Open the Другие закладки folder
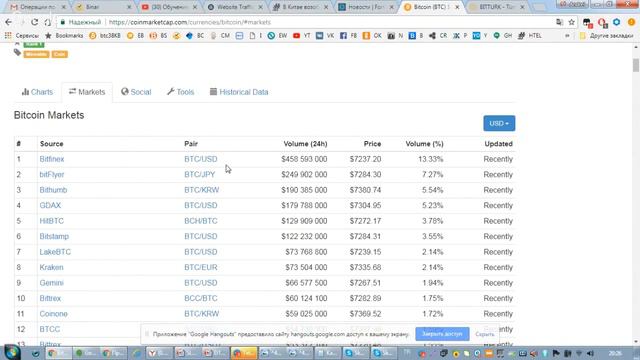 pyautogui.click(x=607, y=36)
